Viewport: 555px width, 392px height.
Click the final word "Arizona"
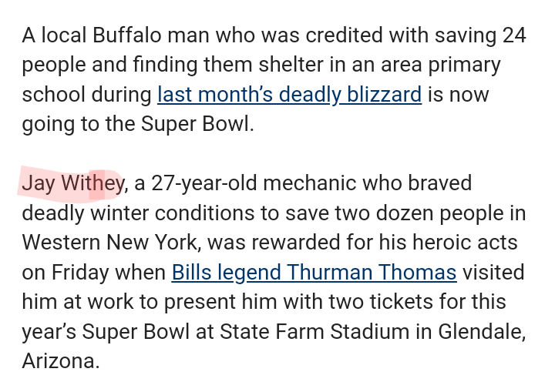point(59,360)
